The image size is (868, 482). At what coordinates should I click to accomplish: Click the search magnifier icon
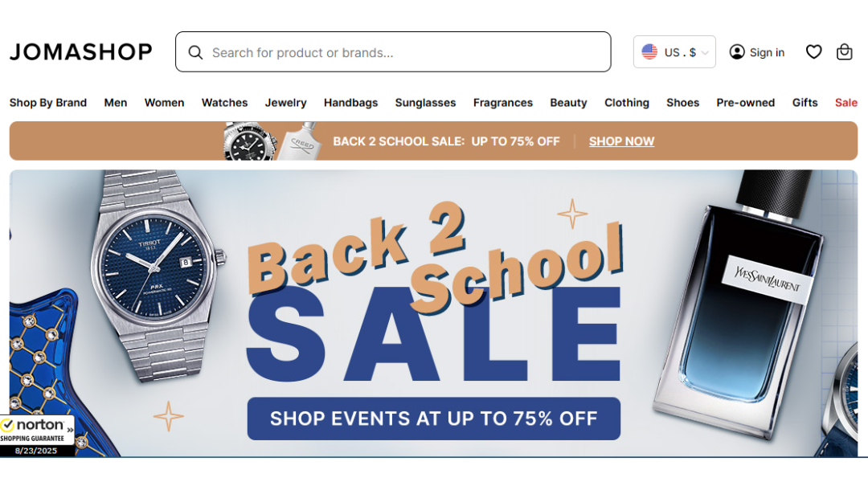[195, 52]
